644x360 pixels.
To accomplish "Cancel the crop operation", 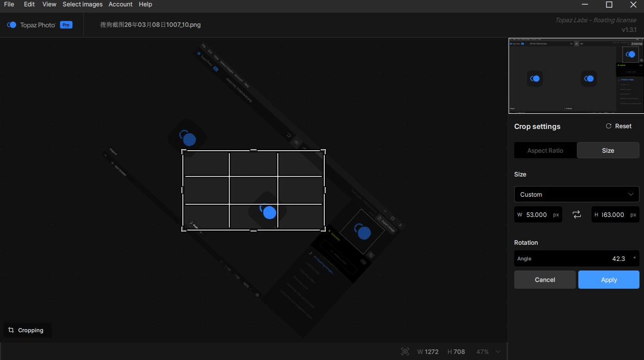I will (x=544, y=280).
